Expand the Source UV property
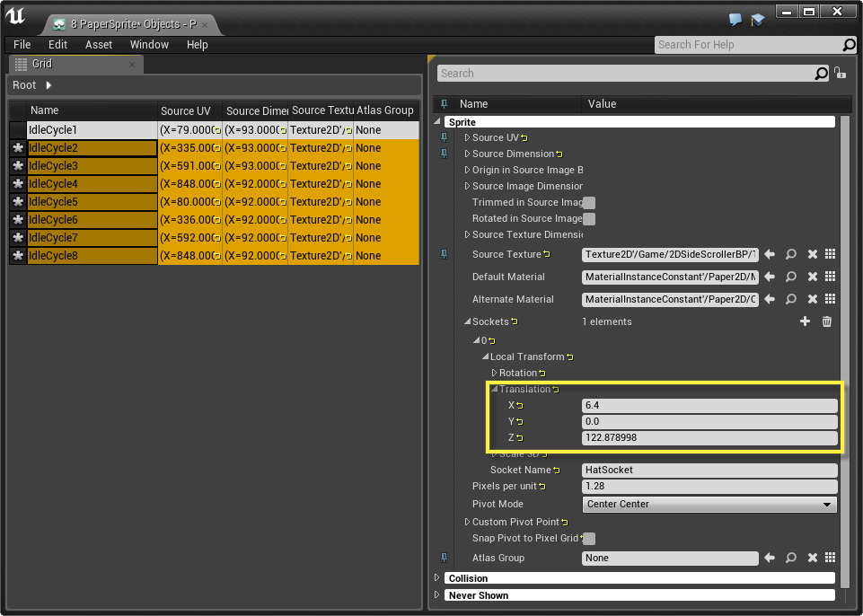Viewport: 863px width, 616px height. coord(468,137)
